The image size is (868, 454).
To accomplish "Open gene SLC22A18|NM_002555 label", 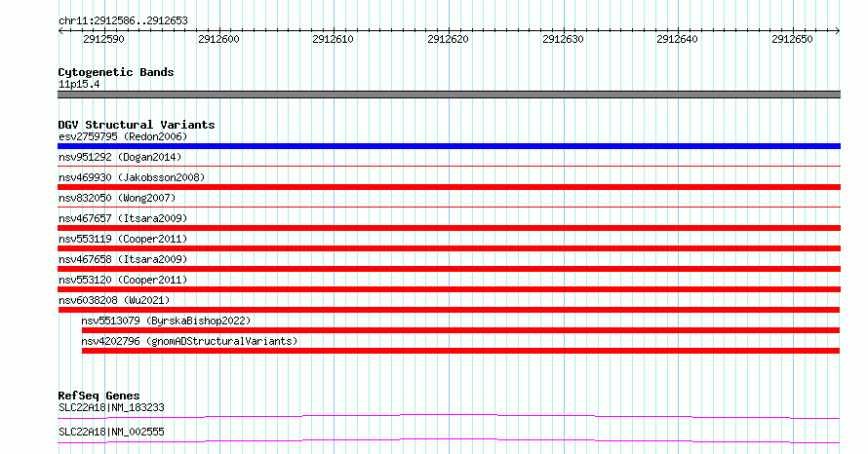I will tap(111, 432).
